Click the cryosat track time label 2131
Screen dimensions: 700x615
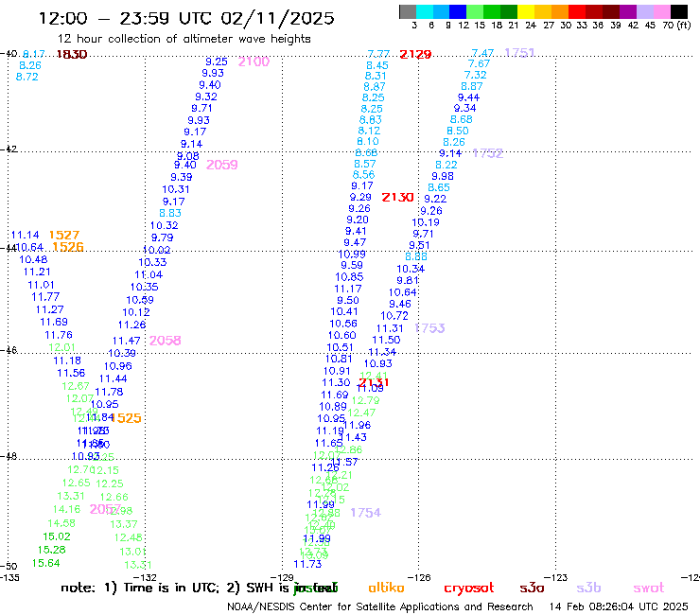coord(374,382)
